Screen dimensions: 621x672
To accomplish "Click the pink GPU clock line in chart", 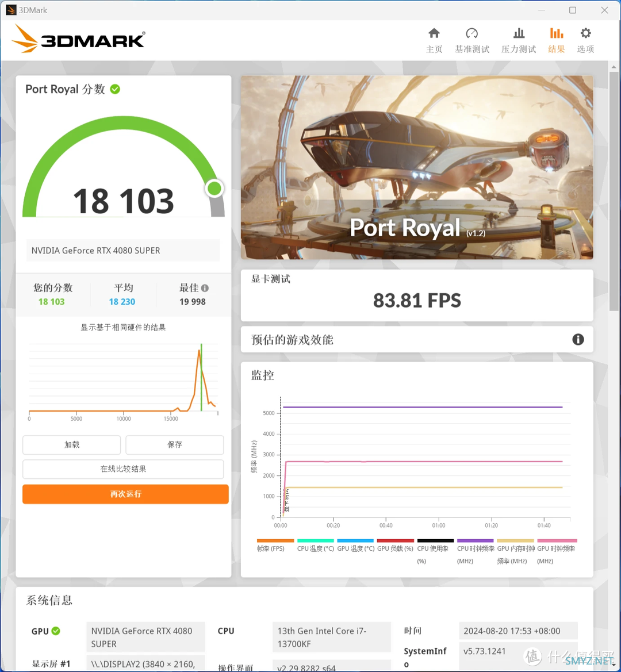I will [x=422, y=462].
